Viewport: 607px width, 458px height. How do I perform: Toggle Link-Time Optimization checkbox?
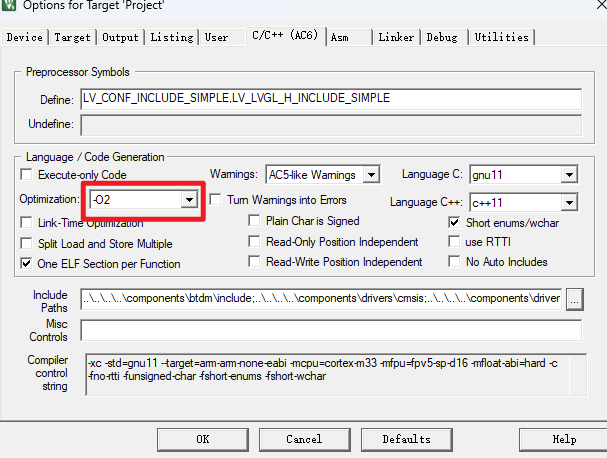click(27, 223)
